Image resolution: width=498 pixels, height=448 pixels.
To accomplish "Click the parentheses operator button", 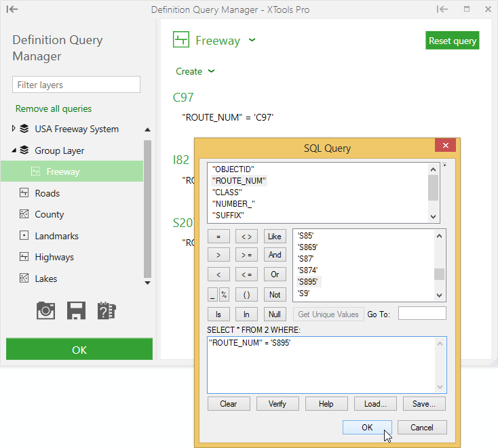I will coord(246,294).
